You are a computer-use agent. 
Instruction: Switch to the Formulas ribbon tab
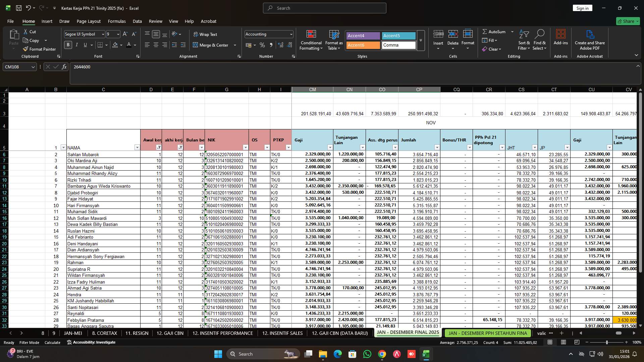tap(116, 21)
